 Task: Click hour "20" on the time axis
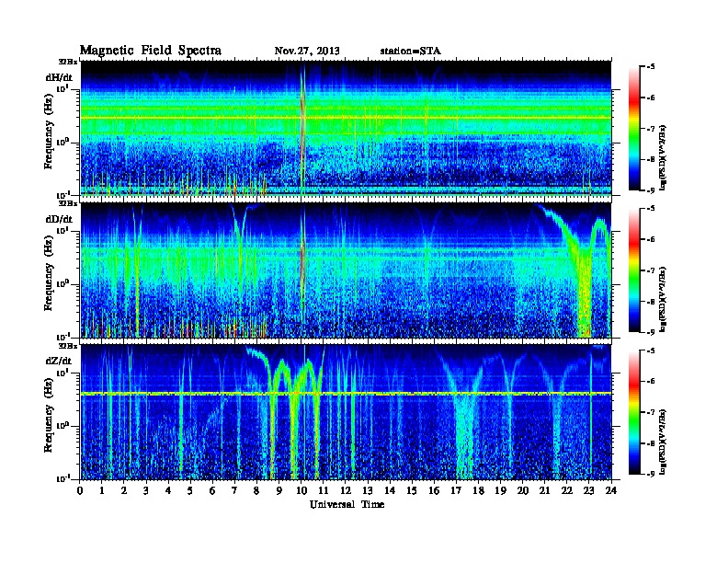tap(523, 490)
